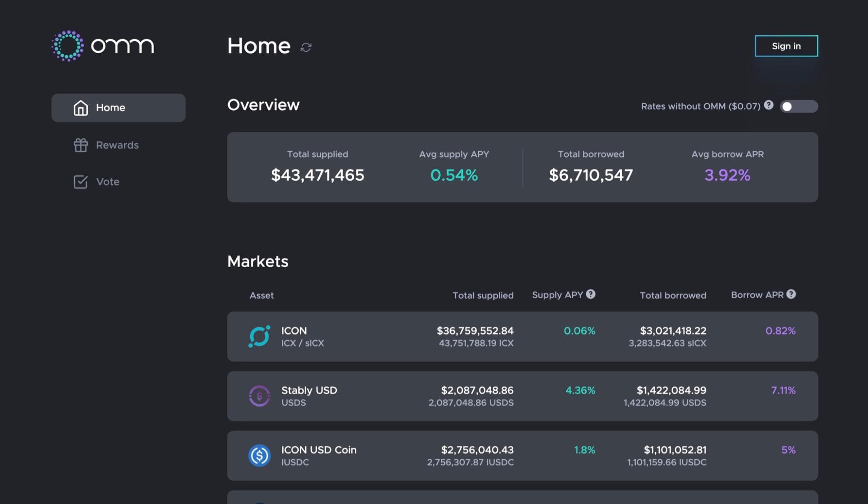This screenshot has width=868, height=504.
Task: Click the Asset column header
Action: tap(261, 295)
